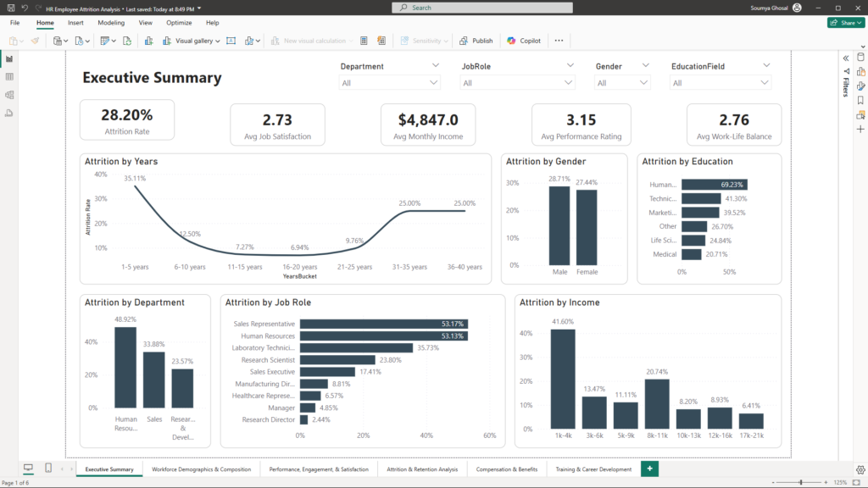The height and width of the screenshot is (488, 868).
Task: Click the Copilot icon in the ribbon
Action: point(525,41)
